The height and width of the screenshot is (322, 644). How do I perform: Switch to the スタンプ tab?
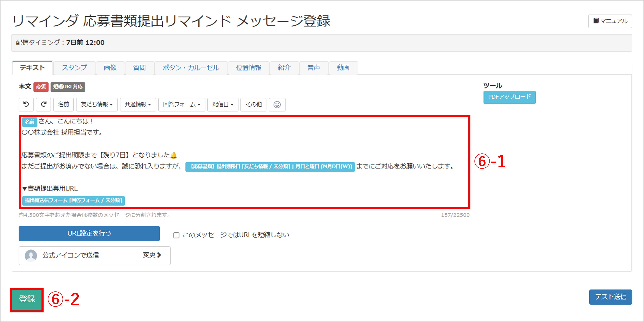[74, 68]
